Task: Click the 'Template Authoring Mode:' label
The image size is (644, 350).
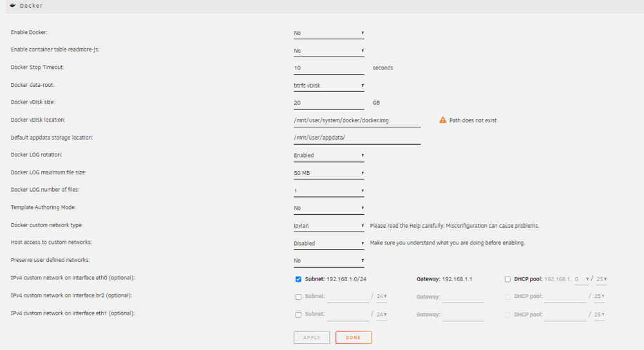Action: tap(43, 207)
